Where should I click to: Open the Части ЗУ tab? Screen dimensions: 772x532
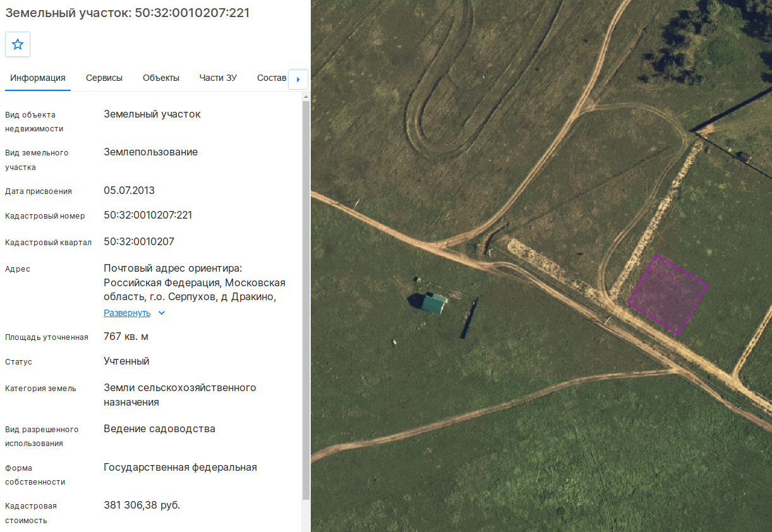pyautogui.click(x=218, y=78)
